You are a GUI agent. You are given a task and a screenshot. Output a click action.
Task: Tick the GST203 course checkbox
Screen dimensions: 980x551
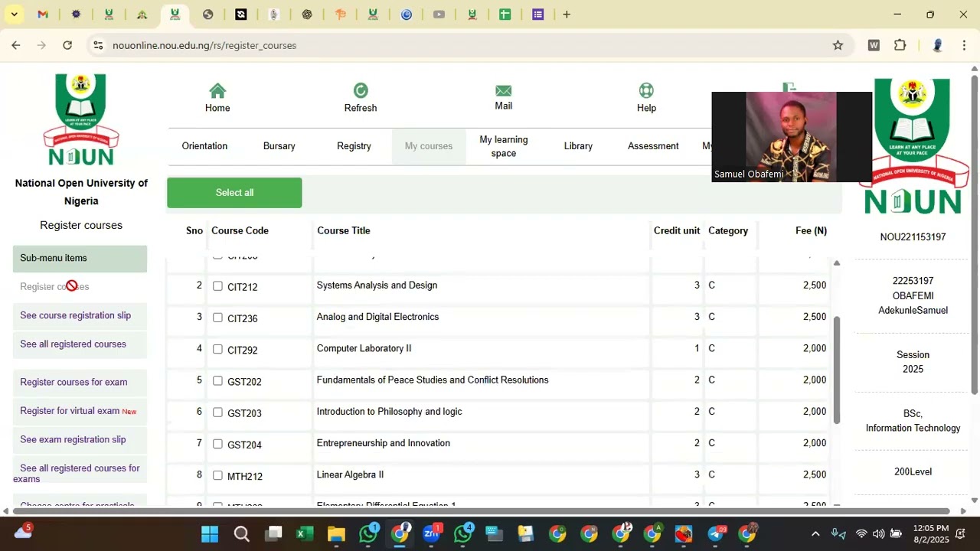[x=217, y=412]
